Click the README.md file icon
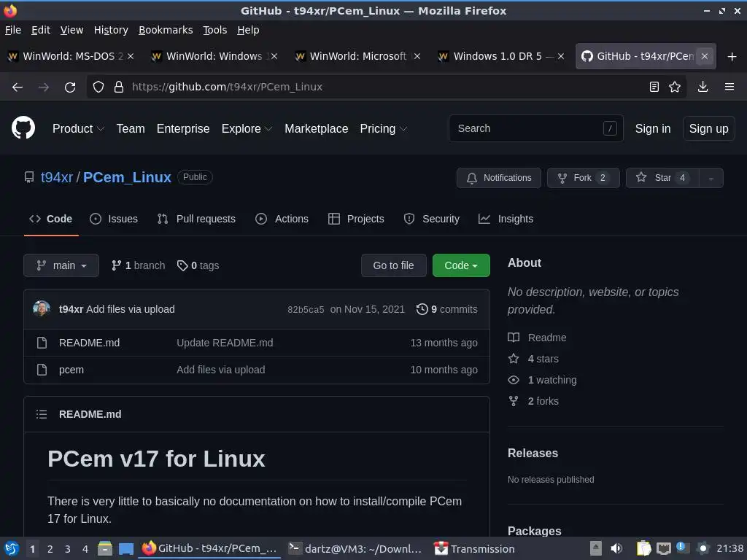Viewport: 747px width, 560px height. [x=42, y=343]
